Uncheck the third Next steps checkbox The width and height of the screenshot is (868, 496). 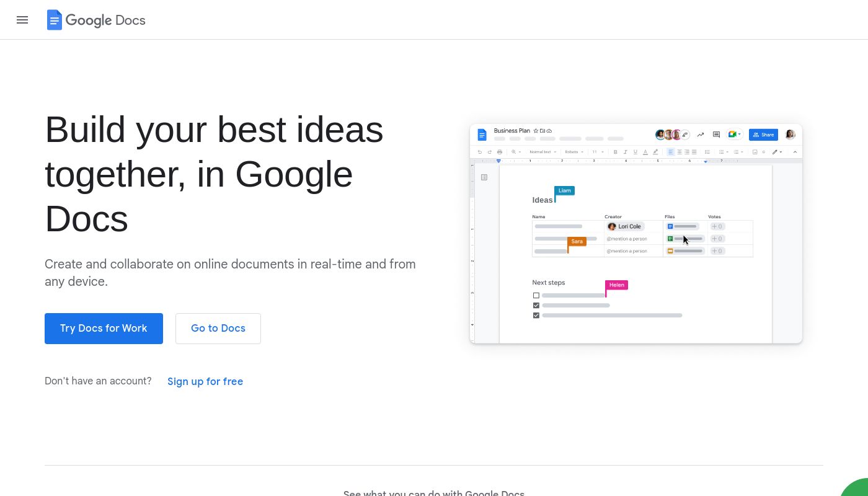pyautogui.click(x=536, y=315)
